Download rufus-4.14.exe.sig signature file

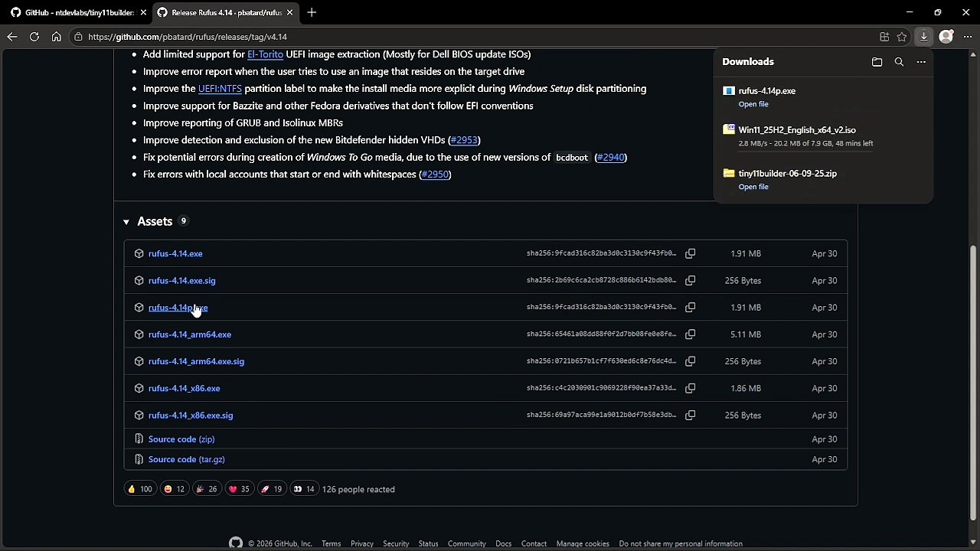pos(182,280)
